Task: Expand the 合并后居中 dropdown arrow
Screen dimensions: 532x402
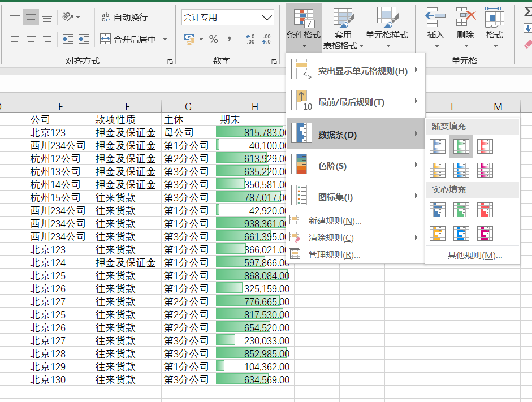Action: coord(165,39)
